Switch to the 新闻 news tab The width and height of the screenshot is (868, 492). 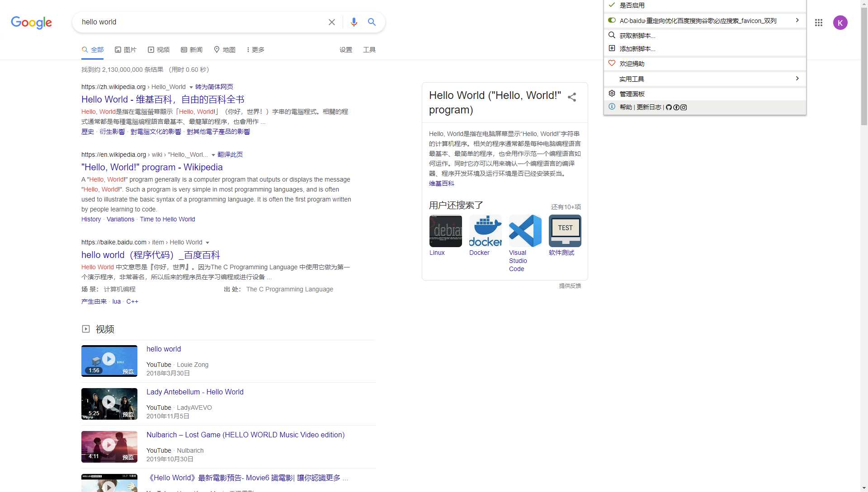pos(192,50)
